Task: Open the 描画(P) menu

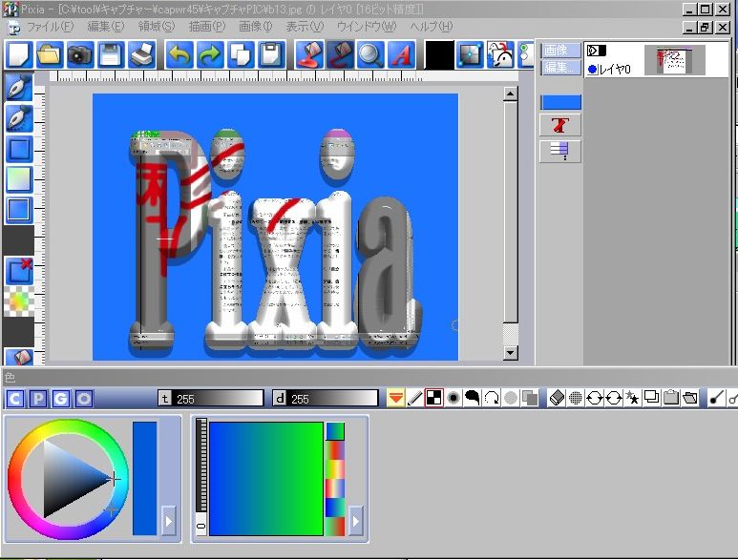Action: (x=206, y=27)
